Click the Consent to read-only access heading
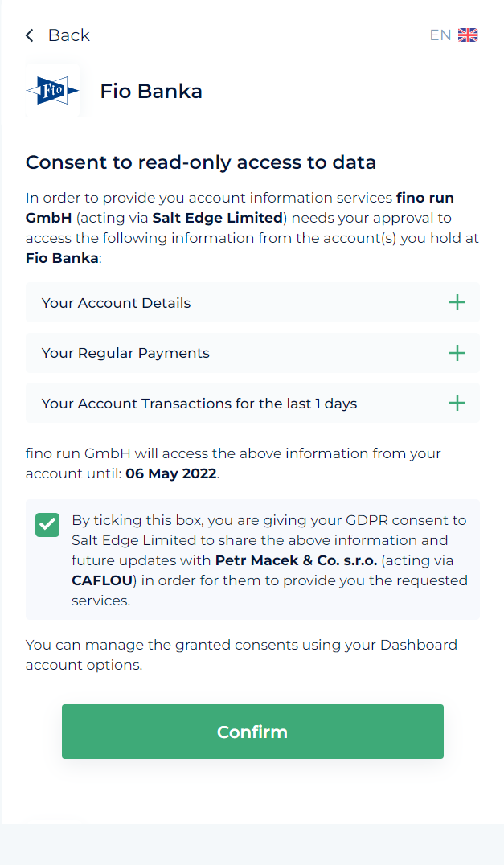This screenshot has height=865, width=504. [x=201, y=162]
